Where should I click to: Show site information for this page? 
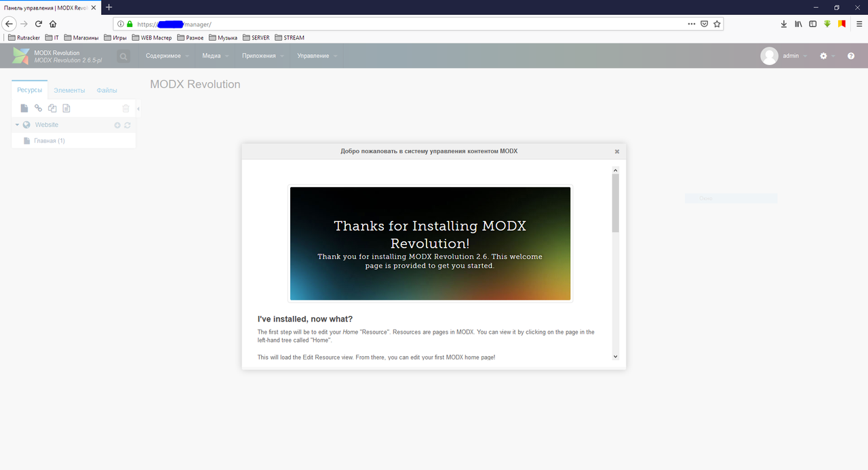tap(121, 24)
